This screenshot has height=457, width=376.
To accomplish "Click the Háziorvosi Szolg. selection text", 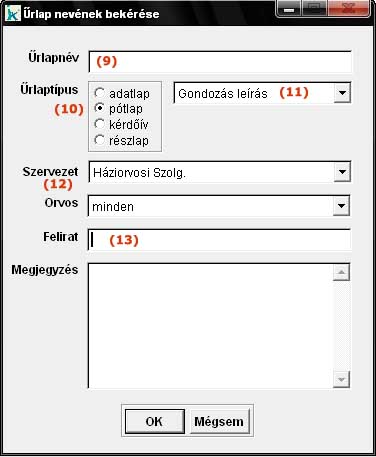I will (139, 173).
